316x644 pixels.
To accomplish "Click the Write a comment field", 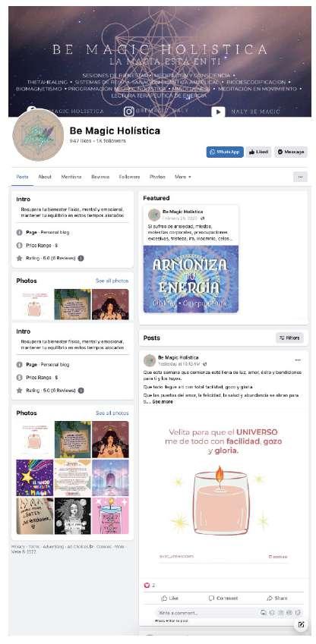I will pos(206,613).
